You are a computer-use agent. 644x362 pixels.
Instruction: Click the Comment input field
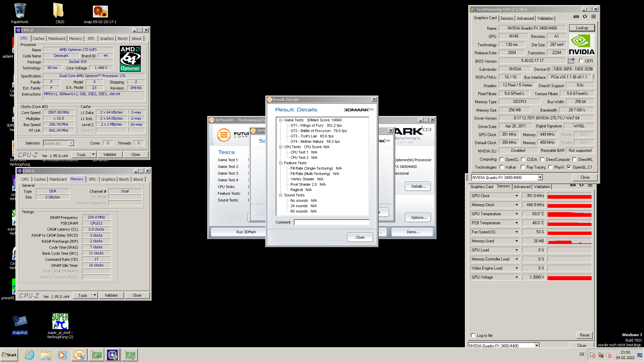pyautogui.click(x=331, y=223)
